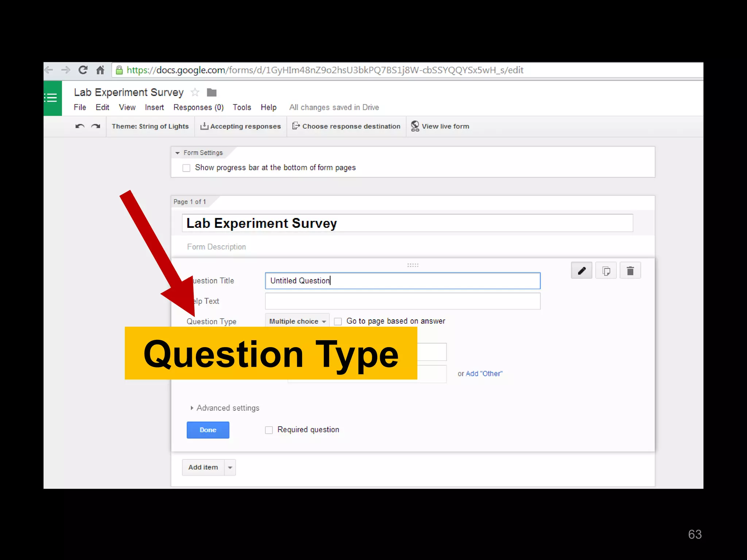Viewport: 747px width, 560px height.
Task: Open the Responses (0) menu
Action: coord(198,108)
